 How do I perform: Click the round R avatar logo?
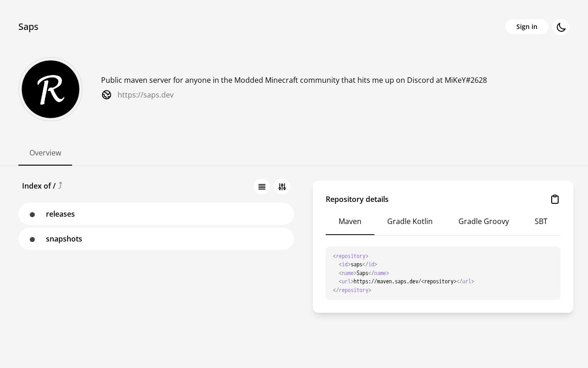tap(51, 89)
